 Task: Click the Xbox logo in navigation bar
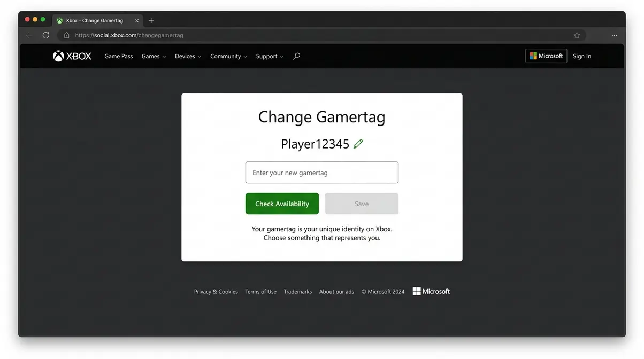point(72,56)
